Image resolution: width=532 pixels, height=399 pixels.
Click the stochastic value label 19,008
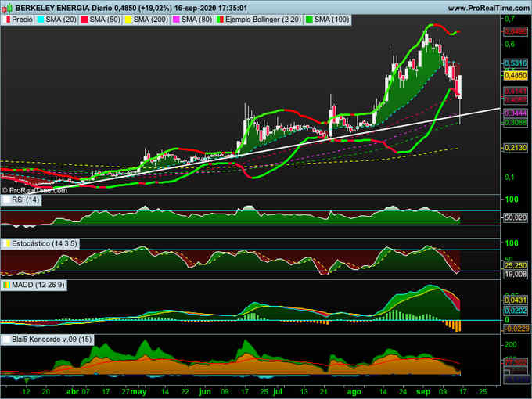(516, 274)
